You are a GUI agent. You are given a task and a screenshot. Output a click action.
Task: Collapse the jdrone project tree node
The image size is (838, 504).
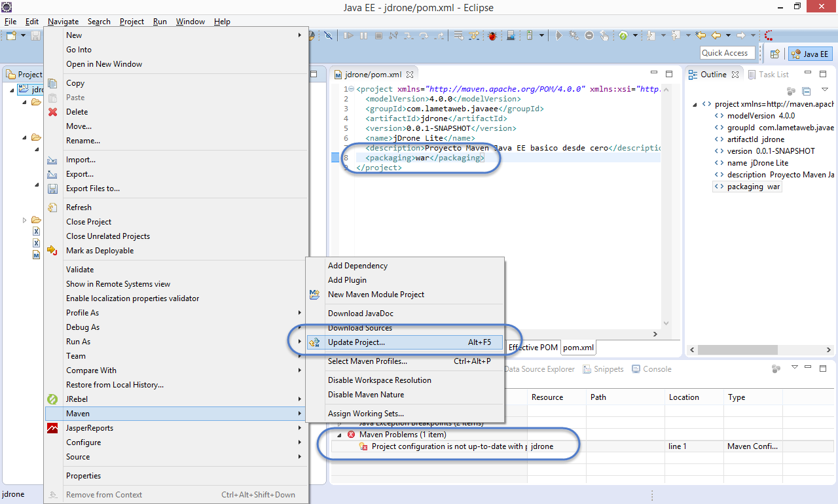[12, 90]
